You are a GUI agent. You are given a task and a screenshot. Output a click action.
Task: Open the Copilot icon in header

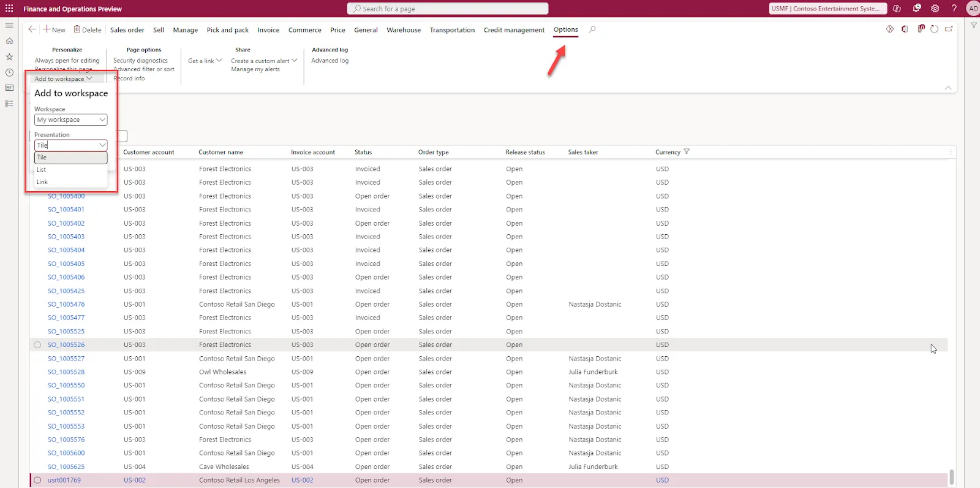897,9
